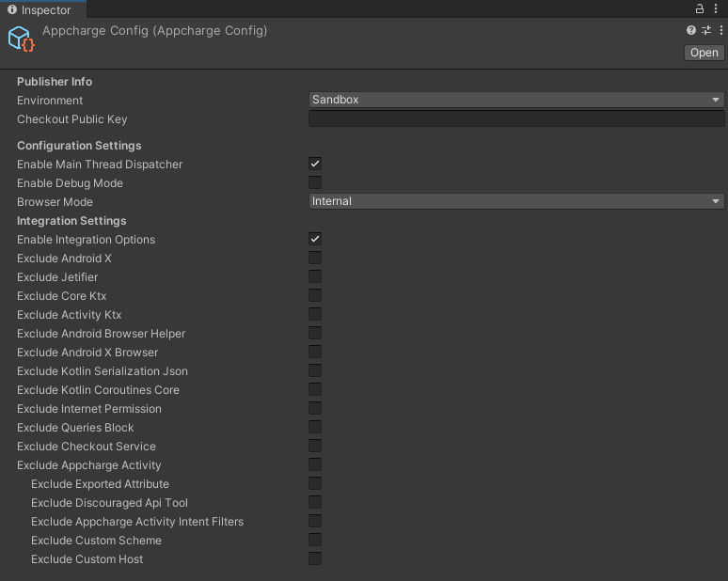Check Exclude Custom Host

pyautogui.click(x=315, y=558)
